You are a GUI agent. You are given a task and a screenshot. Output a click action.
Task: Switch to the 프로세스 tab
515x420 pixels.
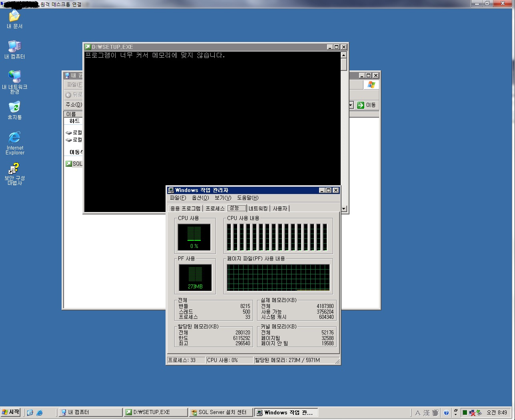click(x=215, y=208)
